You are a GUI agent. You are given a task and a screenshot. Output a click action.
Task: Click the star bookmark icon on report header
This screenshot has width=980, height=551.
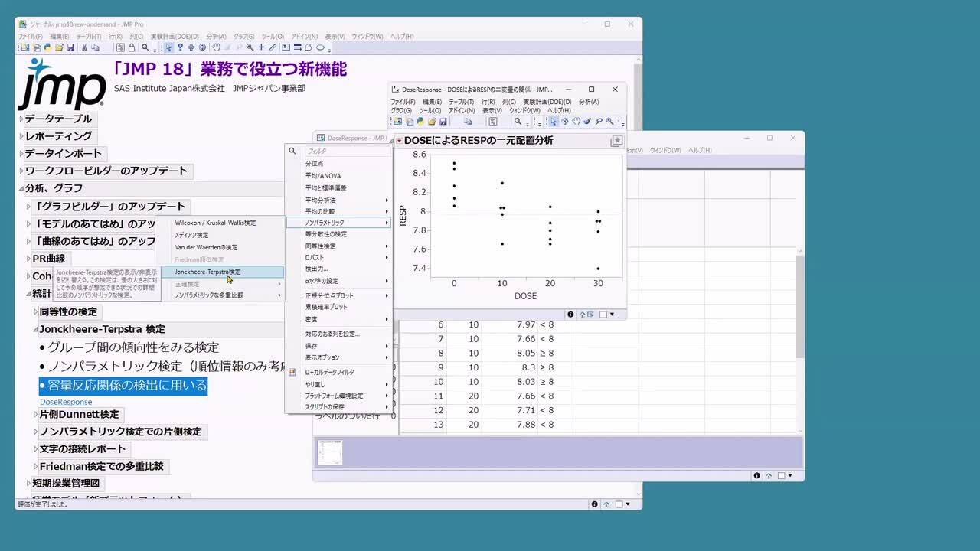click(x=617, y=141)
